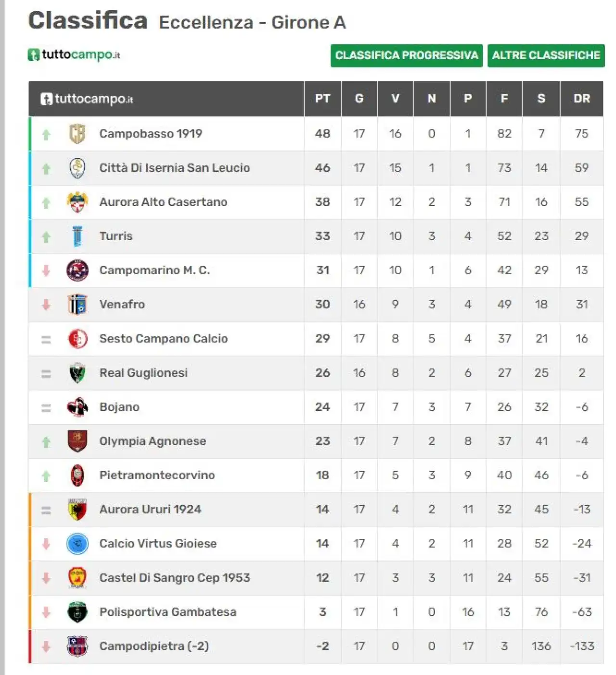Click the Turris blue tower crest
The height and width of the screenshot is (675, 616).
[x=77, y=236]
